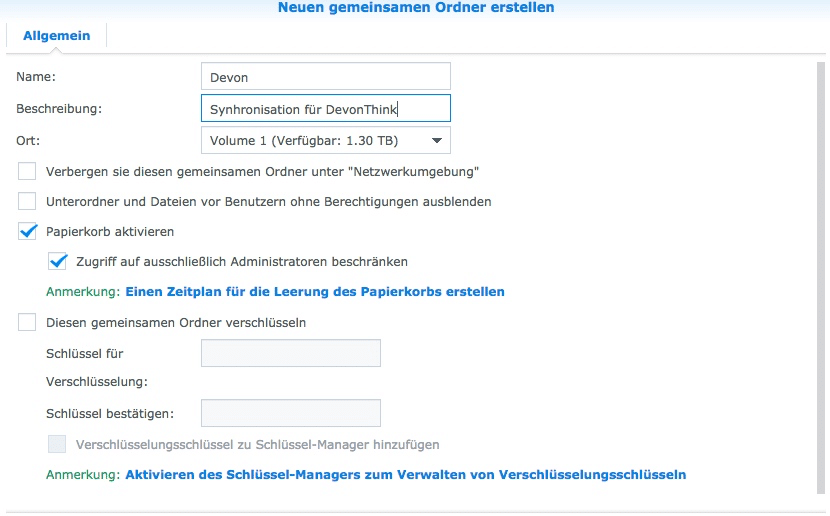The width and height of the screenshot is (830, 516).
Task: Click the Schlüssel bestätigen: label text
Action: point(111,413)
